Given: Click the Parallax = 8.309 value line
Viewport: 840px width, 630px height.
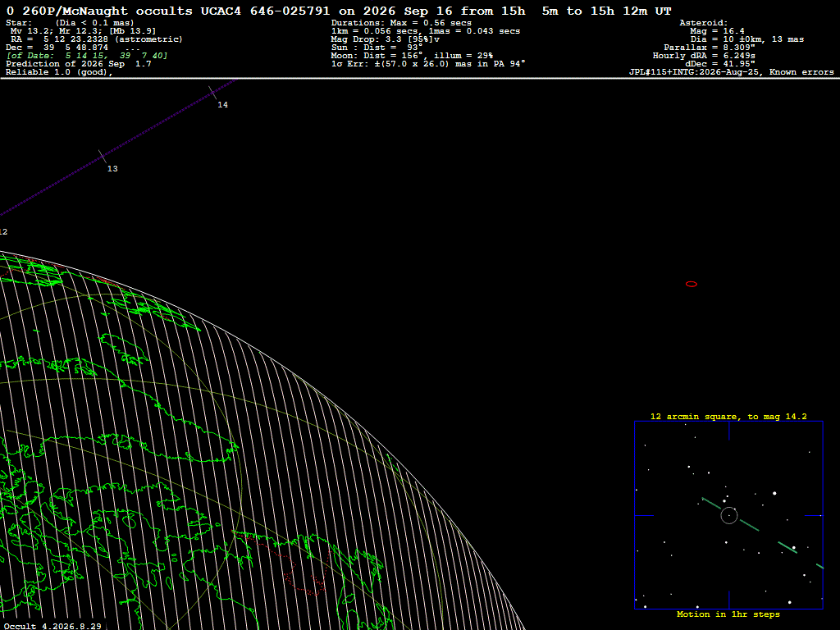Looking at the screenshot, I should pos(710,48).
